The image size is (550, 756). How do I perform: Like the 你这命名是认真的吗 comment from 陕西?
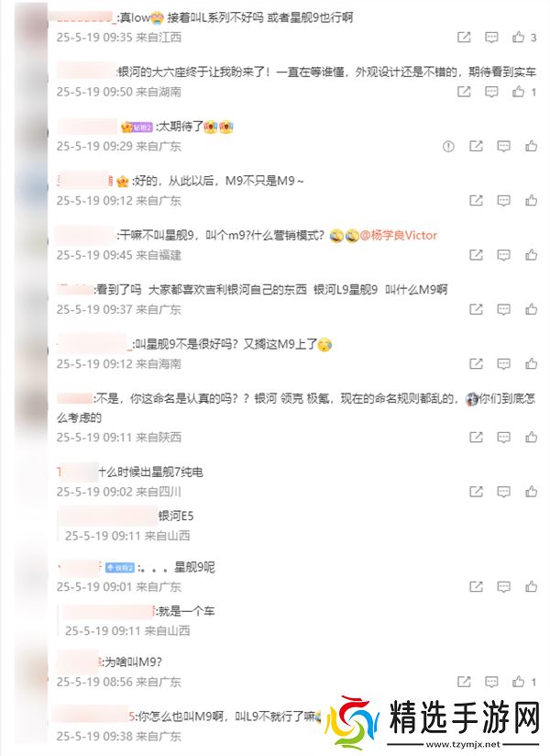[532, 438]
